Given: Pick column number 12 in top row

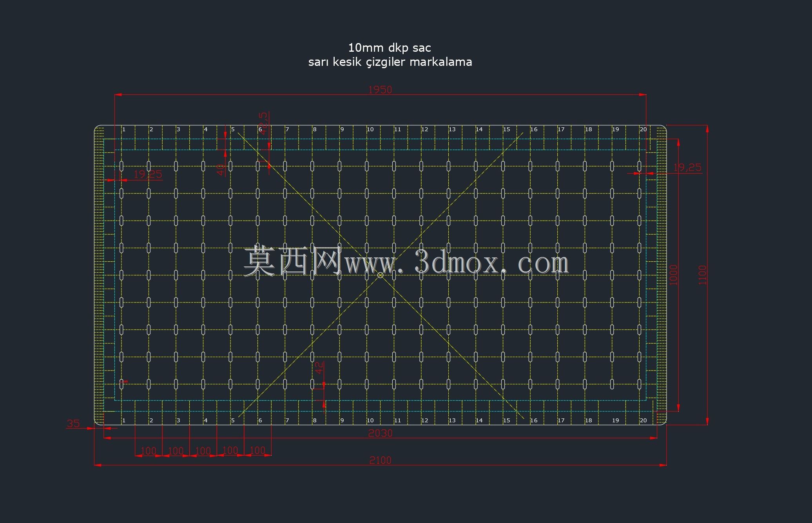Looking at the screenshot, I should tap(424, 129).
